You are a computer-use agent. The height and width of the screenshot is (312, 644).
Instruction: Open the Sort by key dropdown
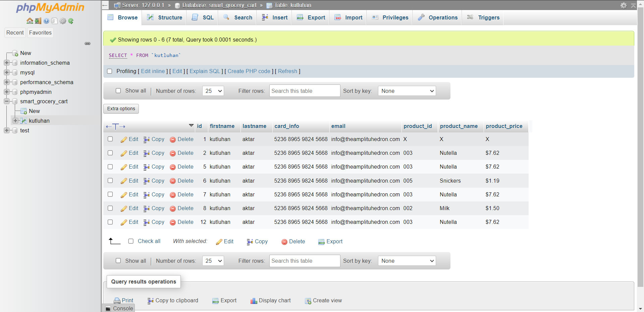pos(406,90)
